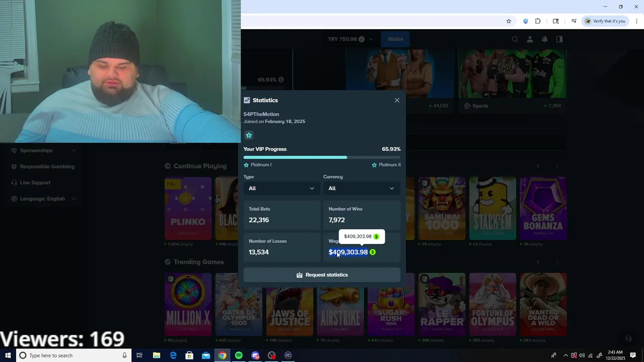This screenshot has height=362, width=644.
Task: Open the Windows Start menu
Action: 8,355
